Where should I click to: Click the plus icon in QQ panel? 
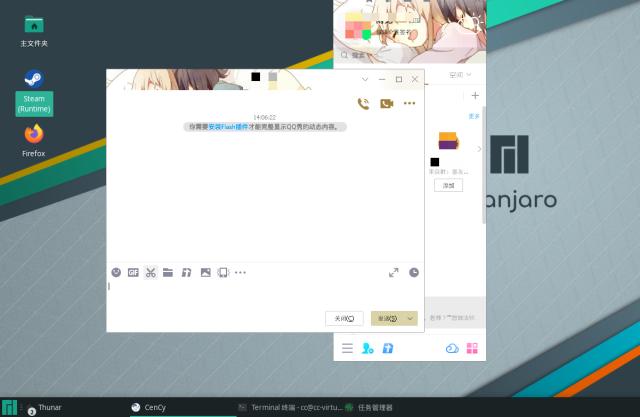[x=475, y=95]
